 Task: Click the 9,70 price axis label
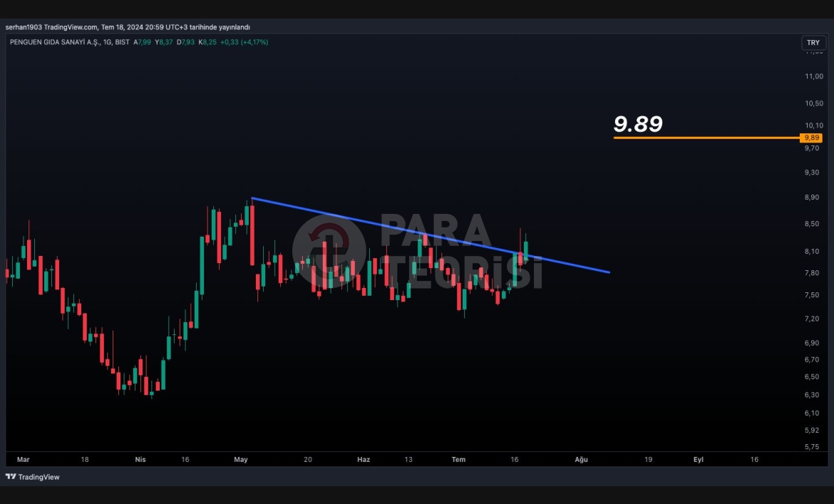[x=812, y=148]
